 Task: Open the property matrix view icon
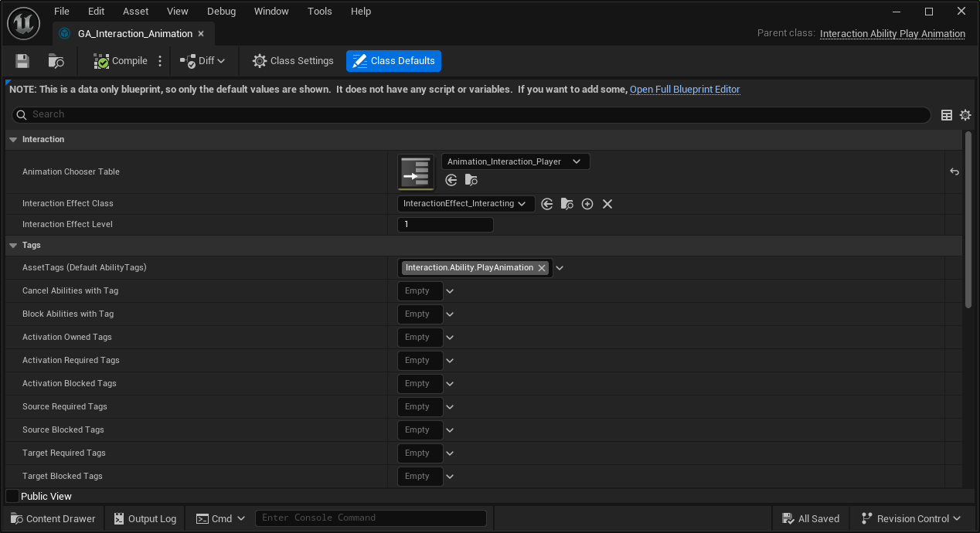(947, 114)
